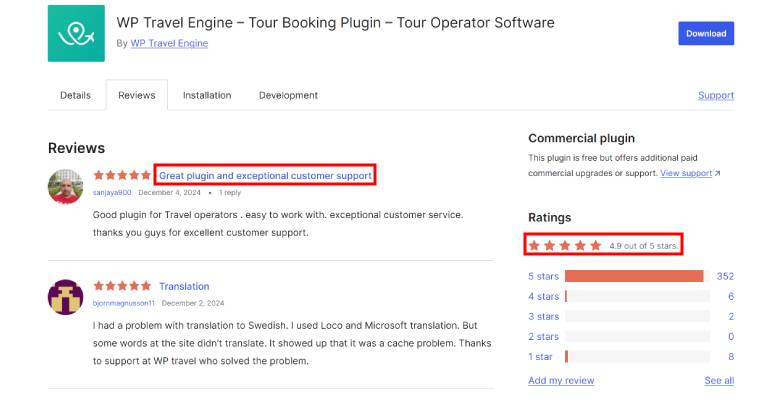The width and height of the screenshot is (782, 400).
Task: Filter reviews by 1 star
Action: [540, 357]
